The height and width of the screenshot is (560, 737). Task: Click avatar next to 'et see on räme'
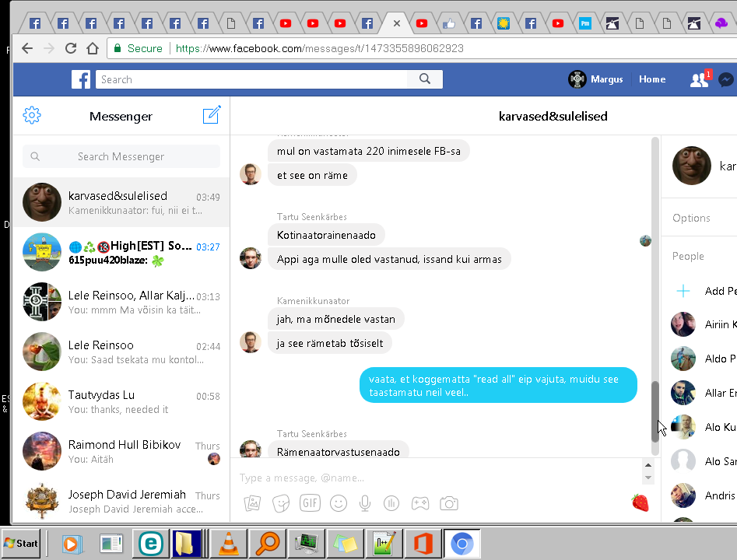click(x=251, y=174)
